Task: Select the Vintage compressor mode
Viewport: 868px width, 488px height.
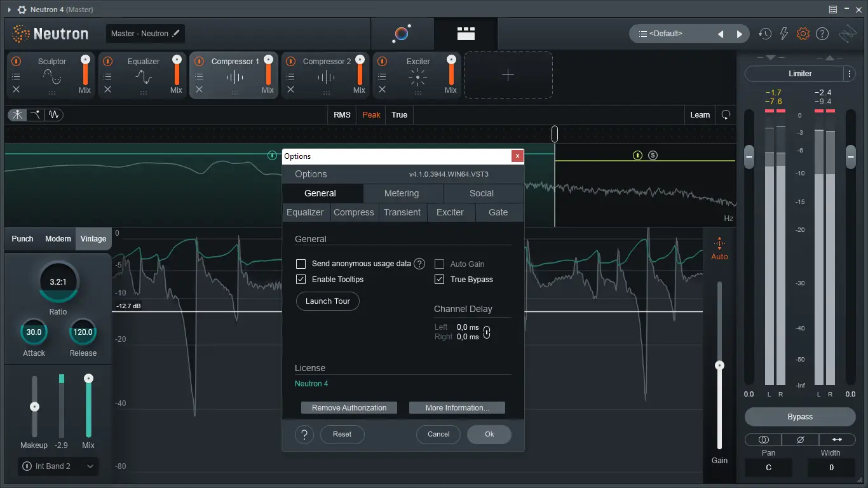Action: pos(93,238)
